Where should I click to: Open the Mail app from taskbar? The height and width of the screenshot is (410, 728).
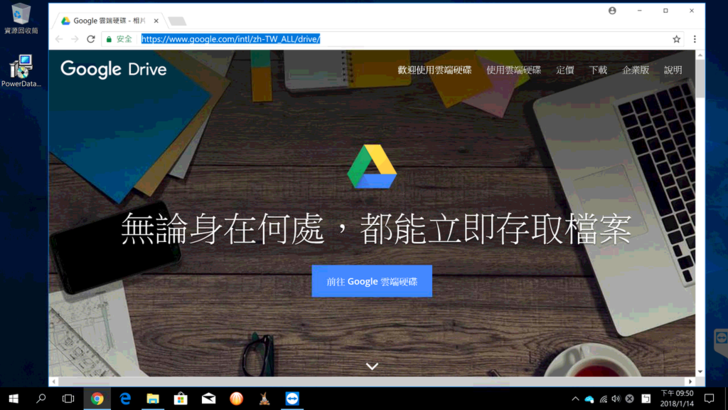tap(208, 399)
